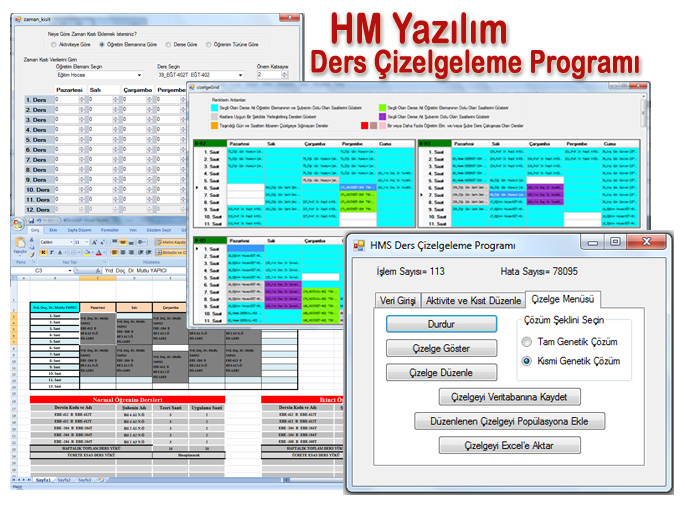The width and height of the screenshot is (685, 506).
Task: Click the red font color A icon
Action: (x=99, y=252)
